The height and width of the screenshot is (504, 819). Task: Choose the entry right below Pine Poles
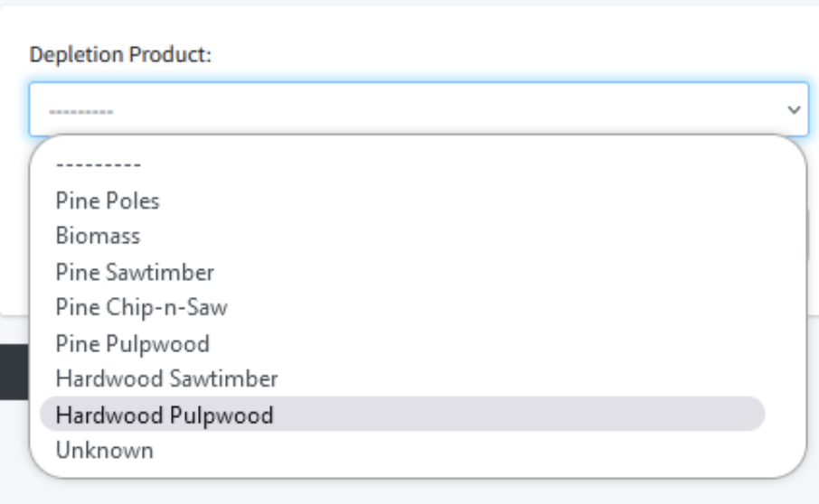point(98,236)
